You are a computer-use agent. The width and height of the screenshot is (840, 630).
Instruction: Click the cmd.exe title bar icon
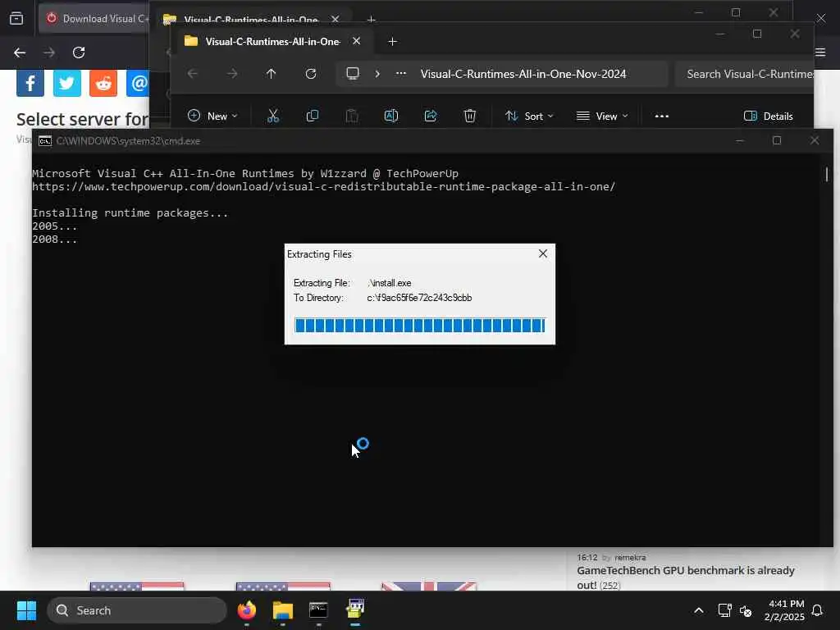pyautogui.click(x=45, y=141)
